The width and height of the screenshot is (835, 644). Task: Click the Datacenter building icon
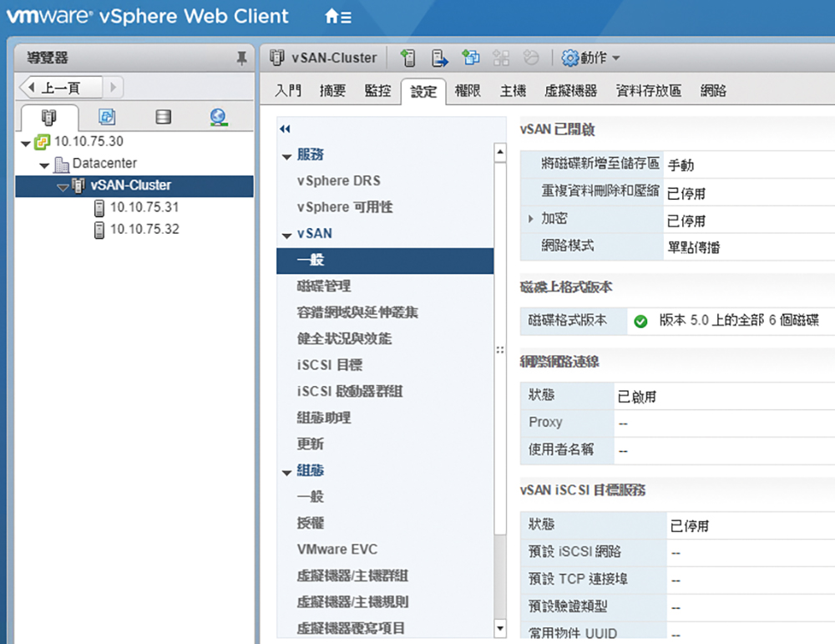[62, 164]
